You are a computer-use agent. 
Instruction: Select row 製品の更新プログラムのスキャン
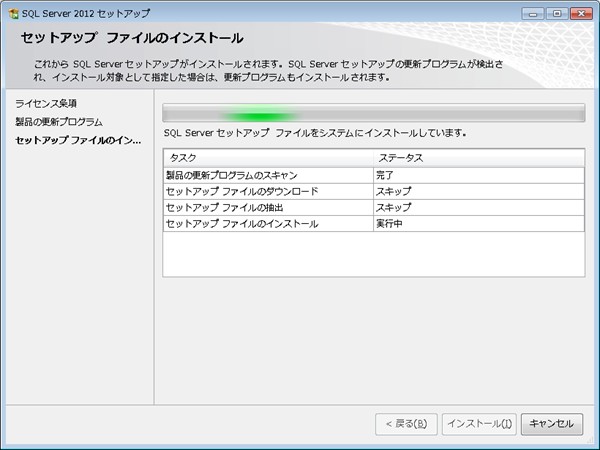point(374,175)
